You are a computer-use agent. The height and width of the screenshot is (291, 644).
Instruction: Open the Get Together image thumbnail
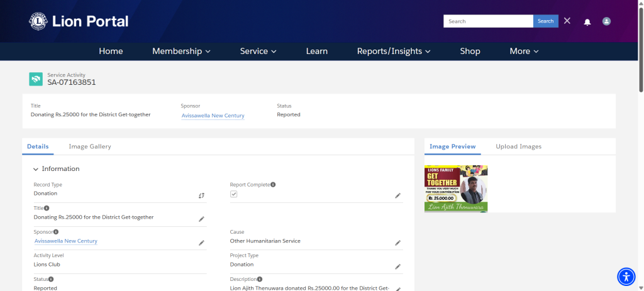point(456,189)
